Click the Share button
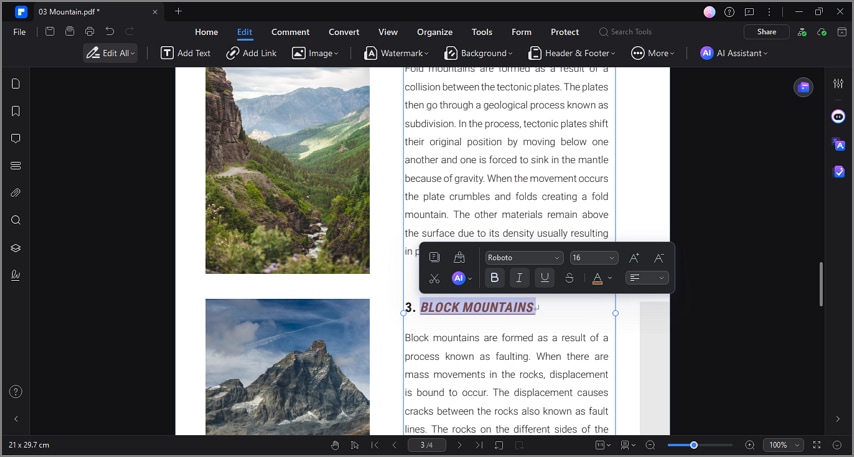The height and width of the screenshot is (457, 854). click(766, 32)
